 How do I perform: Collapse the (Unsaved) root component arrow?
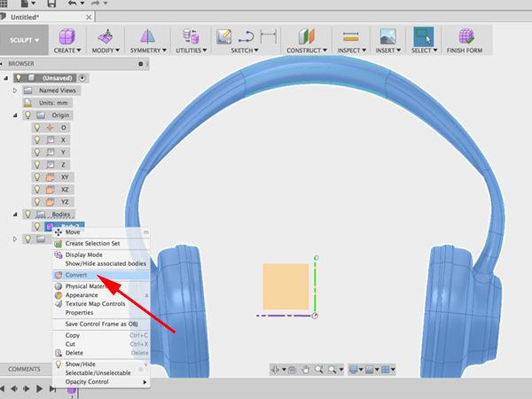click(x=6, y=78)
